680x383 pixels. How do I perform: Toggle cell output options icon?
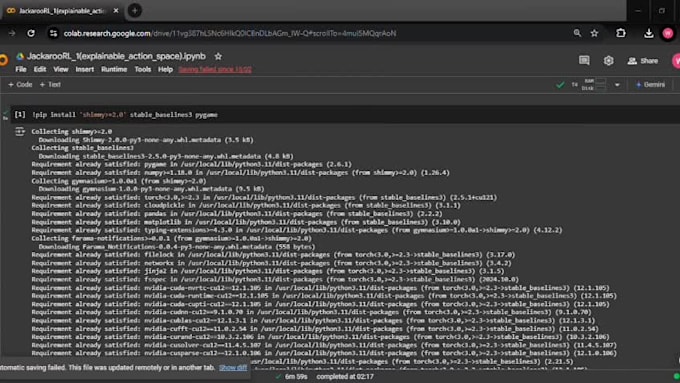pos(20,131)
